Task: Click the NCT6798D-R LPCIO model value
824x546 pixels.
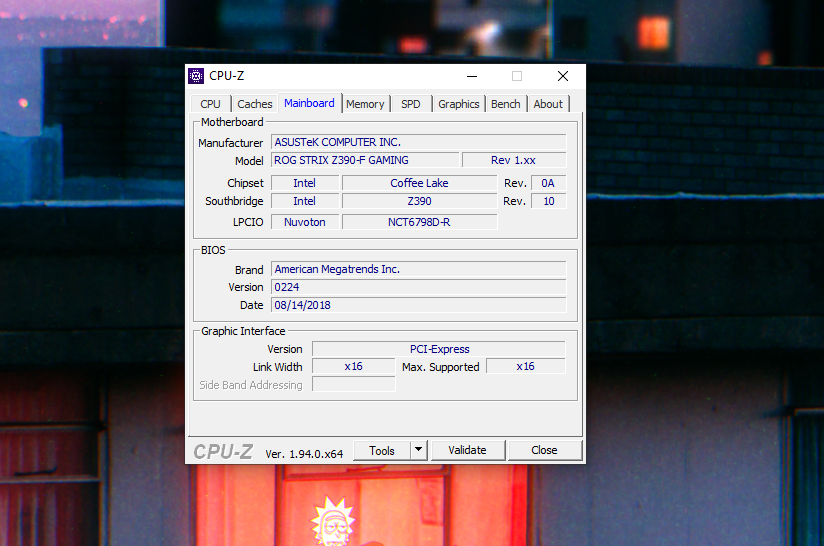Action: (419, 222)
